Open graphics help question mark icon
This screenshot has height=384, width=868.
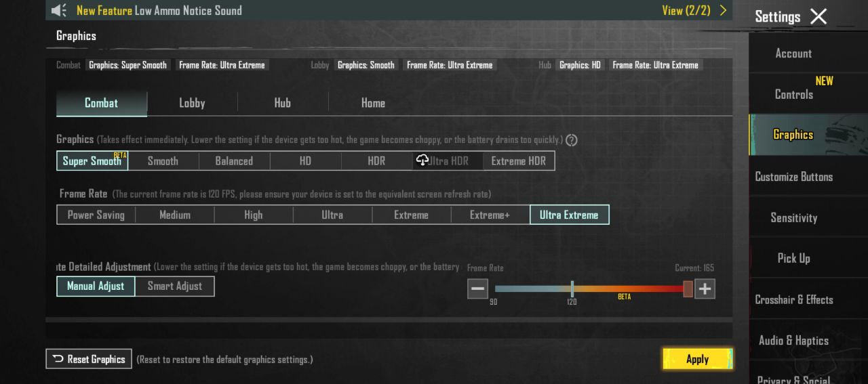click(572, 140)
